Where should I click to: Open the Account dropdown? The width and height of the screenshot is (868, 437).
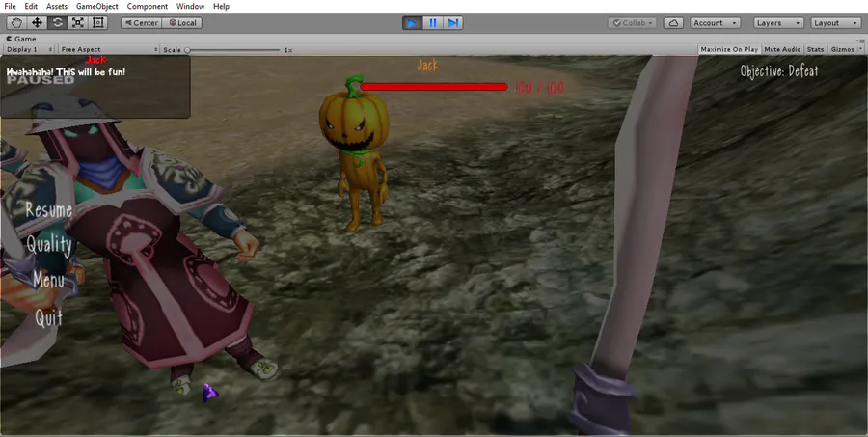[x=716, y=23]
